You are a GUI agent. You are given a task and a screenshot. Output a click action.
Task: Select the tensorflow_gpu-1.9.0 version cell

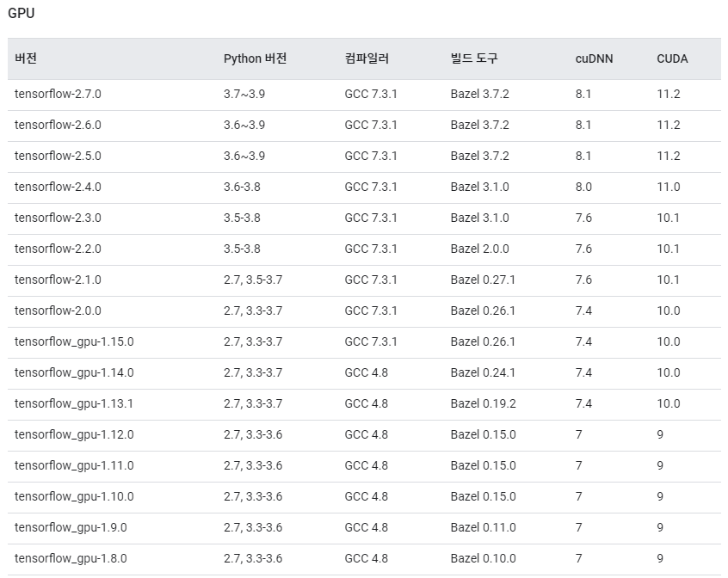[71, 527]
